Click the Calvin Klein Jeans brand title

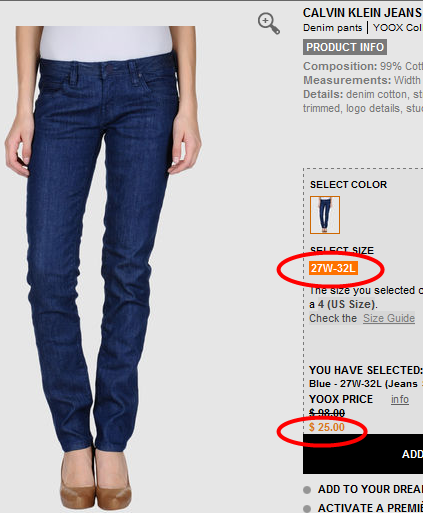click(x=363, y=13)
